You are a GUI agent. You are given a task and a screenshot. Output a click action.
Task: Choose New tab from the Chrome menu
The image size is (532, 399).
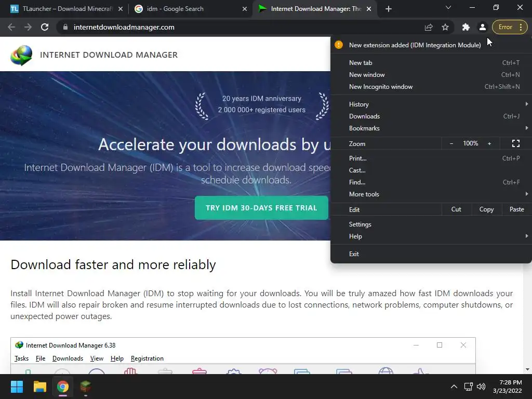pyautogui.click(x=431, y=63)
